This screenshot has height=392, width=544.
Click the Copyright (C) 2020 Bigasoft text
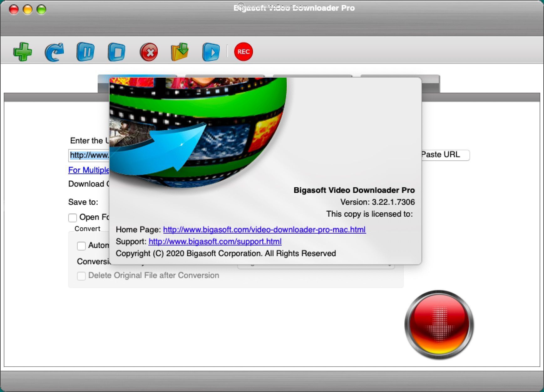(x=226, y=253)
